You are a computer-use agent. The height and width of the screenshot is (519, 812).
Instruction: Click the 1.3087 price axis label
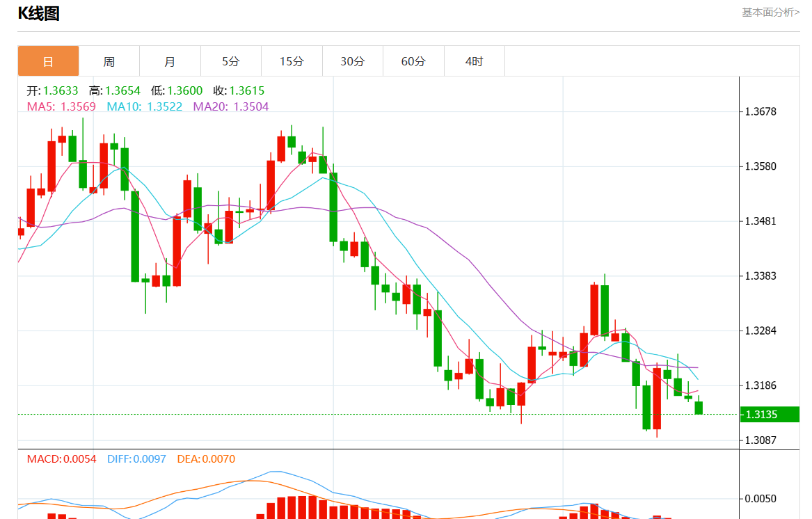(761, 440)
